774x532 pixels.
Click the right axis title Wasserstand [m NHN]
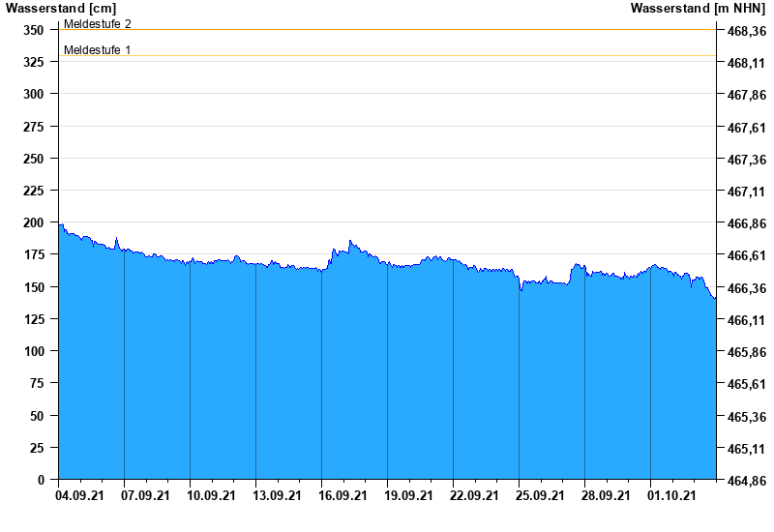click(698, 8)
